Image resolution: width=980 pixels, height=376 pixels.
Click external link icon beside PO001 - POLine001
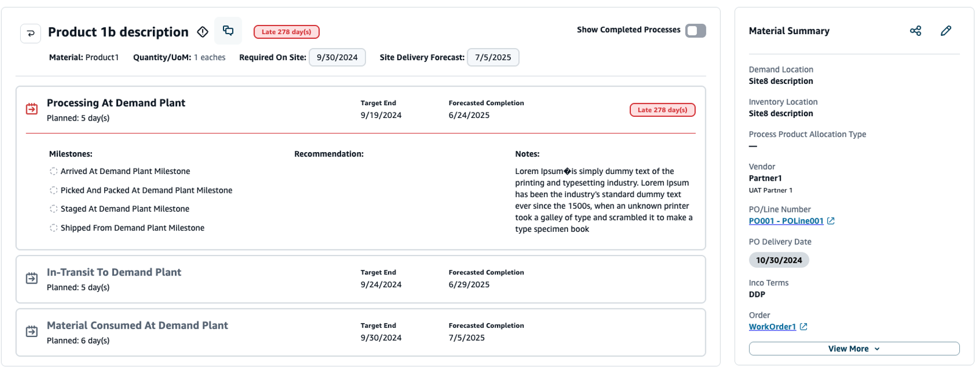click(831, 221)
